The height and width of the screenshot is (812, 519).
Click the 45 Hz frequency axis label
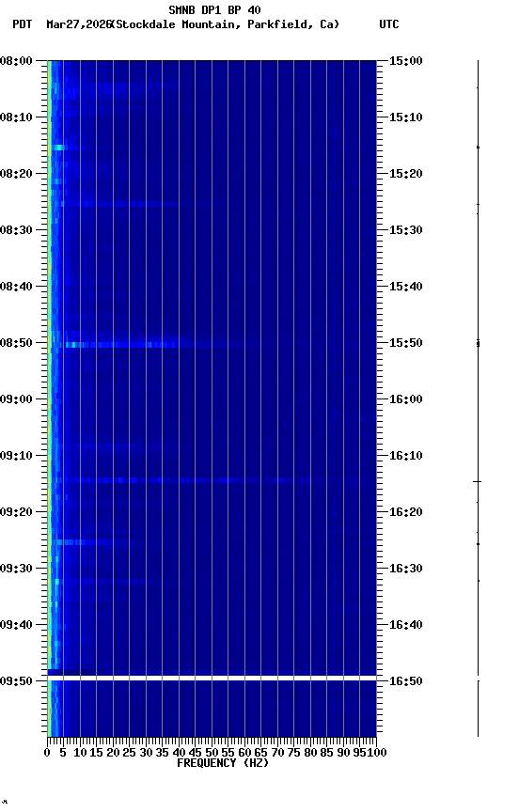[196, 753]
